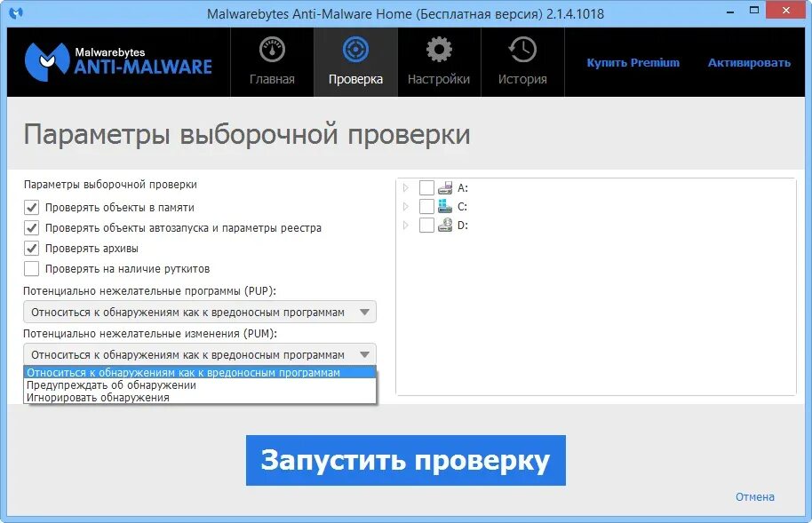Click the Активировать link
The image size is (812, 523).
749,63
